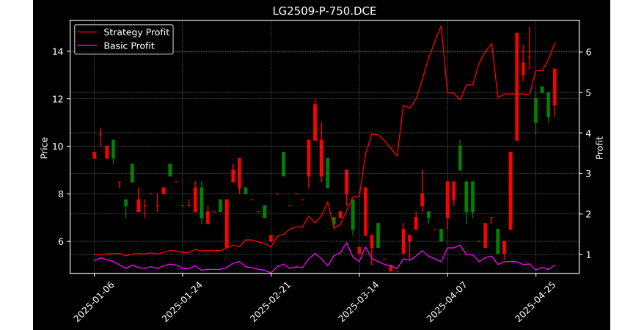Click the Profit axis label on the right
The width and height of the screenshot is (644, 330).
[599, 147]
